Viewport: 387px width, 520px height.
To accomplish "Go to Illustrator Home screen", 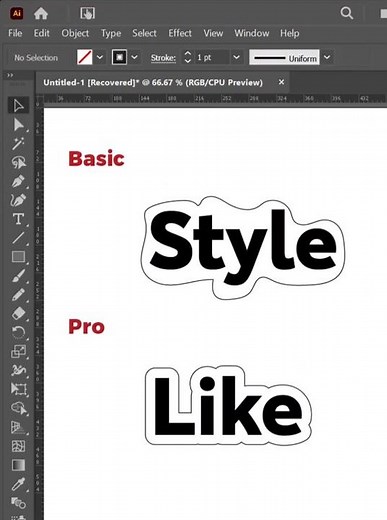I will 41,13.
